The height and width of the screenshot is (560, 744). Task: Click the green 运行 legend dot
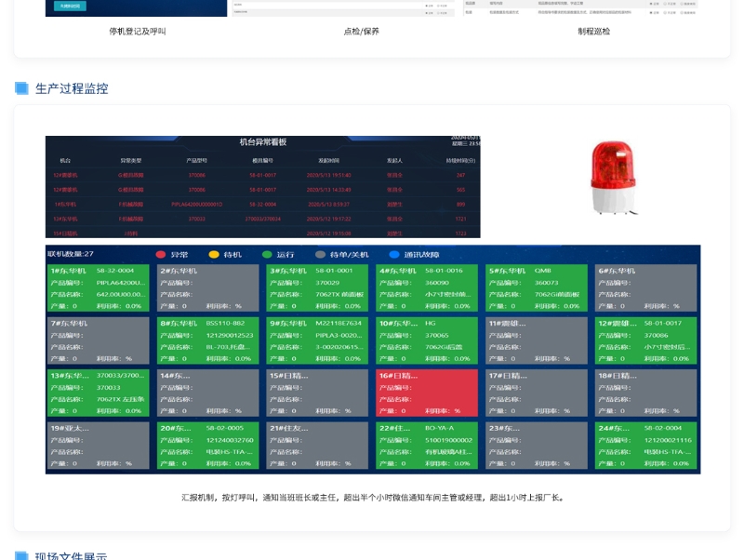tap(267, 255)
